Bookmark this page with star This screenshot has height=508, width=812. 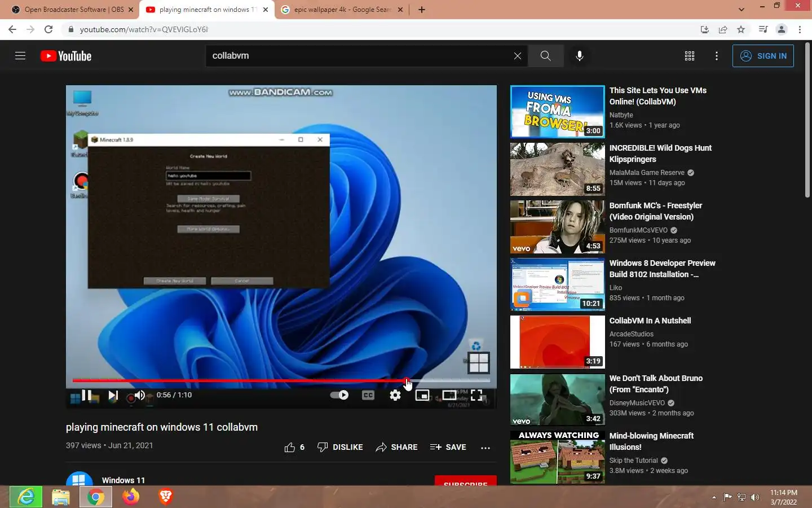click(x=741, y=29)
